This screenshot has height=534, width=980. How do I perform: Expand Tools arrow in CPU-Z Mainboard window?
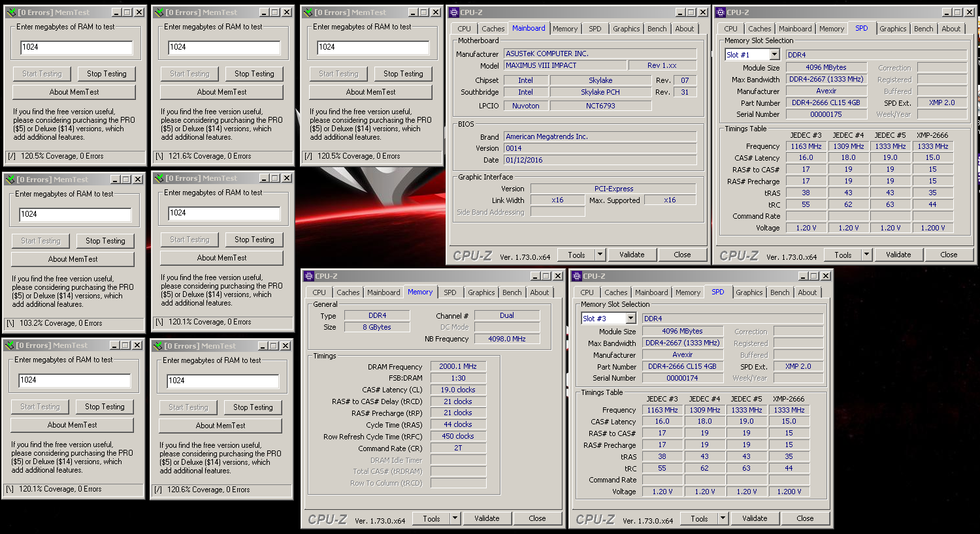coord(600,255)
